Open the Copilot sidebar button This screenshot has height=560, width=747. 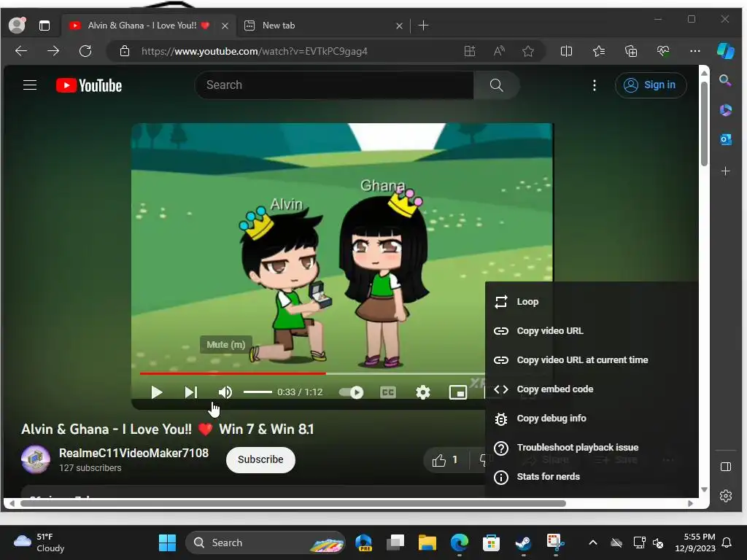click(726, 51)
